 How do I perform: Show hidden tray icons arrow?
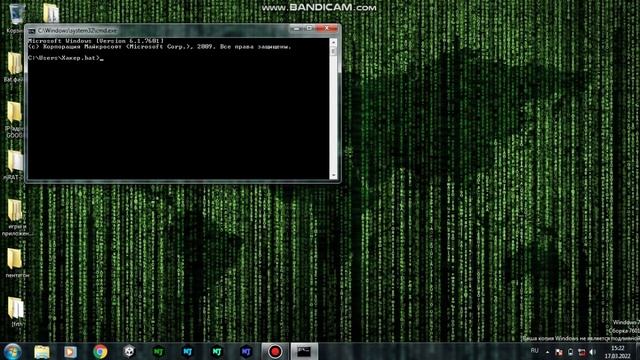pyautogui.click(x=548, y=352)
